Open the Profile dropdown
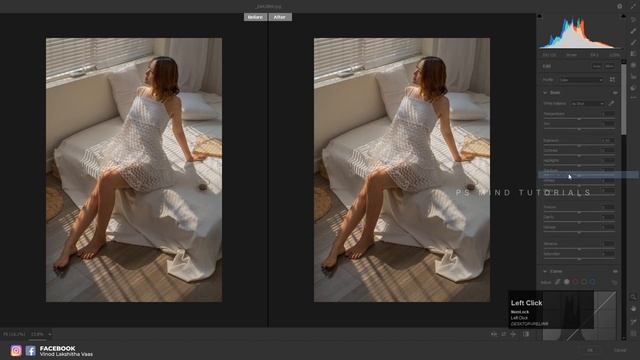 [x=581, y=80]
